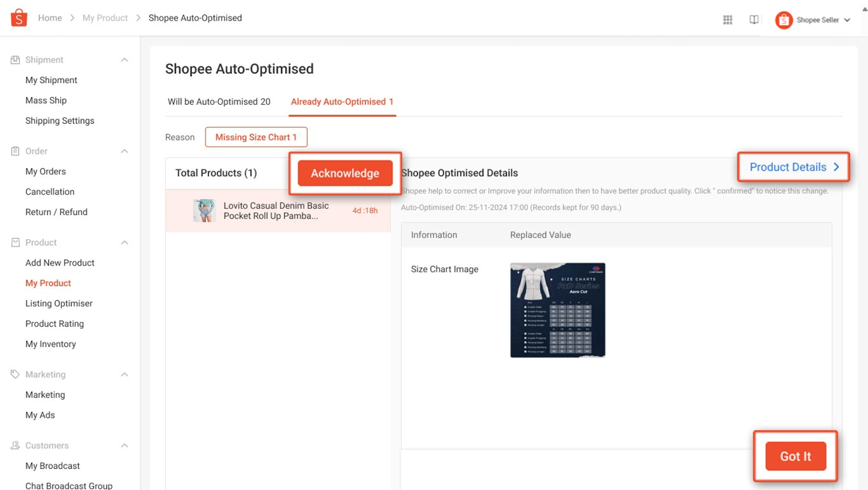Image resolution: width=868 pixels, height=490 pixels.
Task: Open Listing Optimiser in sidebar
Action: pyautogui.click(x=59, y=303)
